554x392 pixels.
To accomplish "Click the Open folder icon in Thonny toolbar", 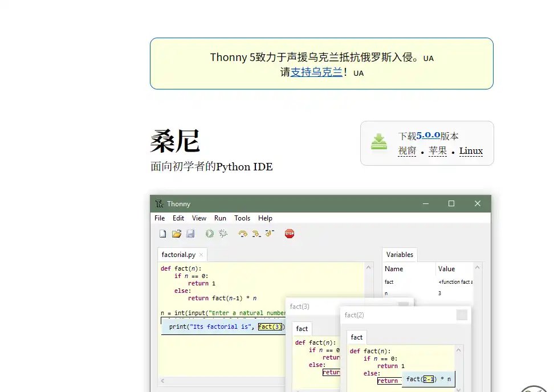I will [177, 234].
